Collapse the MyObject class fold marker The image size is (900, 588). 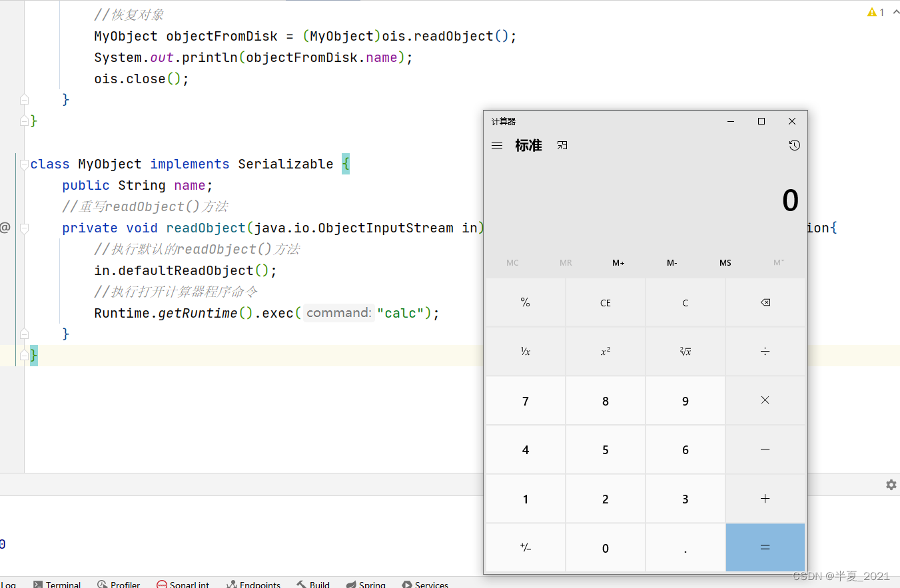coord(25,164)
